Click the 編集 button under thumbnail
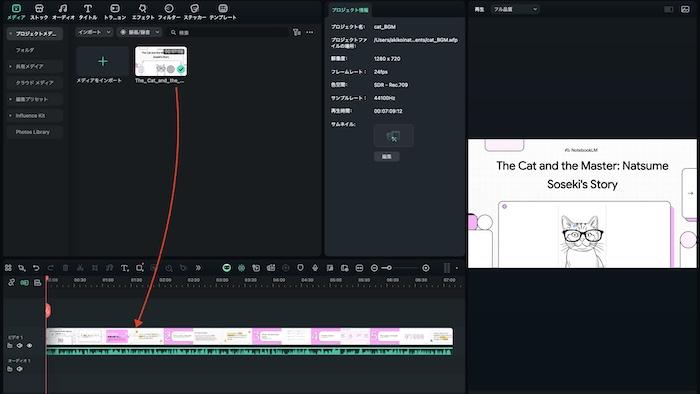700x394 pixels. pyautogui.click(x=387, y=157)
